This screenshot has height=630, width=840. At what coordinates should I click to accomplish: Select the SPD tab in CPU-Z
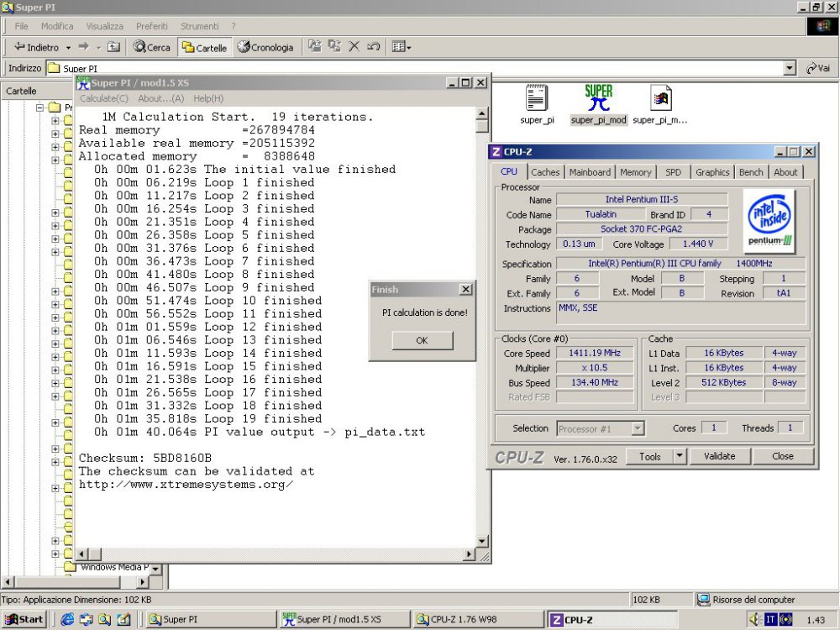coord(673,171)
